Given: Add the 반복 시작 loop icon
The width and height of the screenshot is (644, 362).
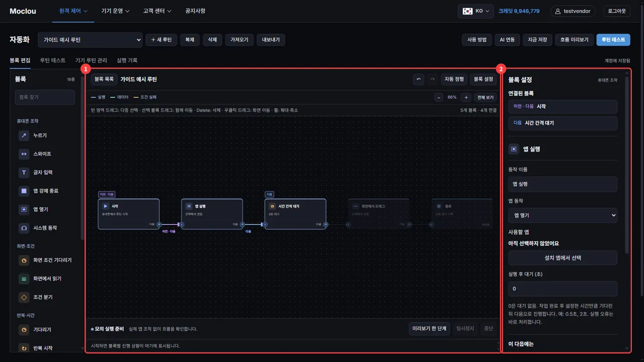Looking at the screenshot, I should pos(24,348).
